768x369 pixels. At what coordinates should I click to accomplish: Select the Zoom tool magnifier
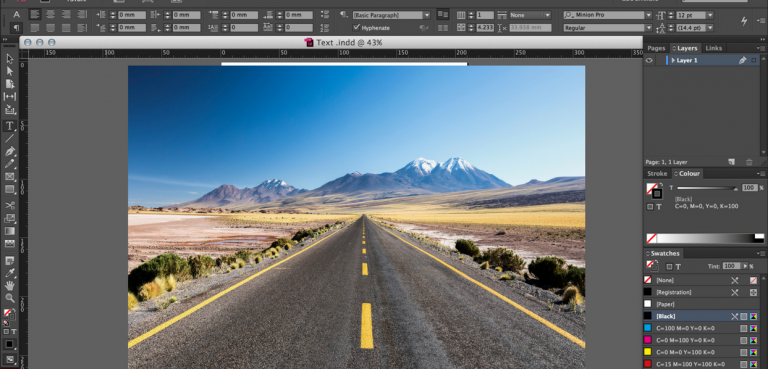9,297
